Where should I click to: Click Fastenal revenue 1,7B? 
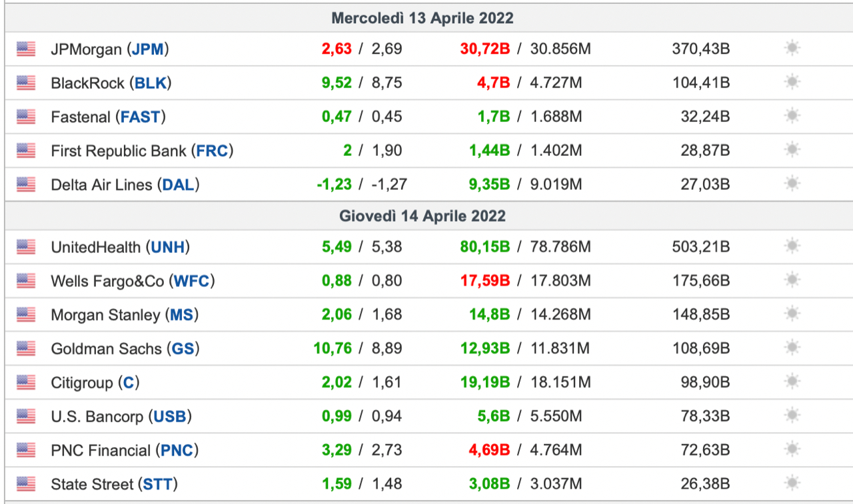[x=494, y=117]
